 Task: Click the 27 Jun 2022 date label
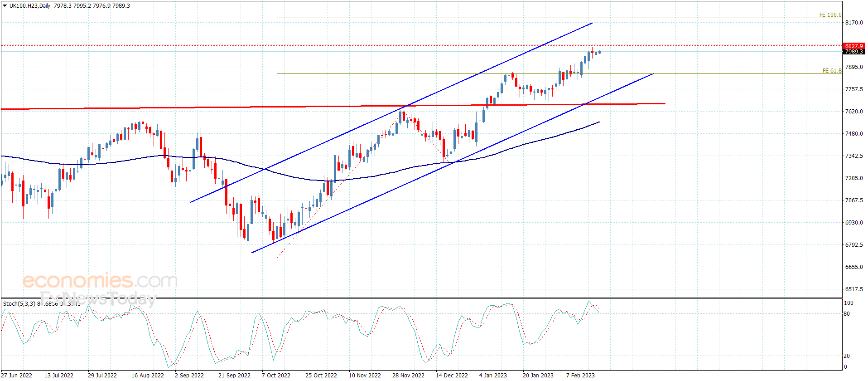pos(16,375)
